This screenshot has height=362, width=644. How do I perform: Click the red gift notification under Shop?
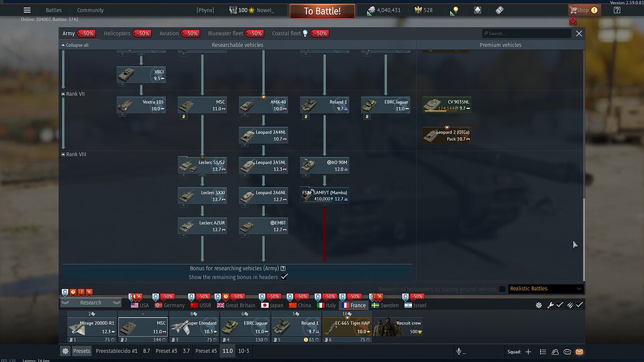573,21
